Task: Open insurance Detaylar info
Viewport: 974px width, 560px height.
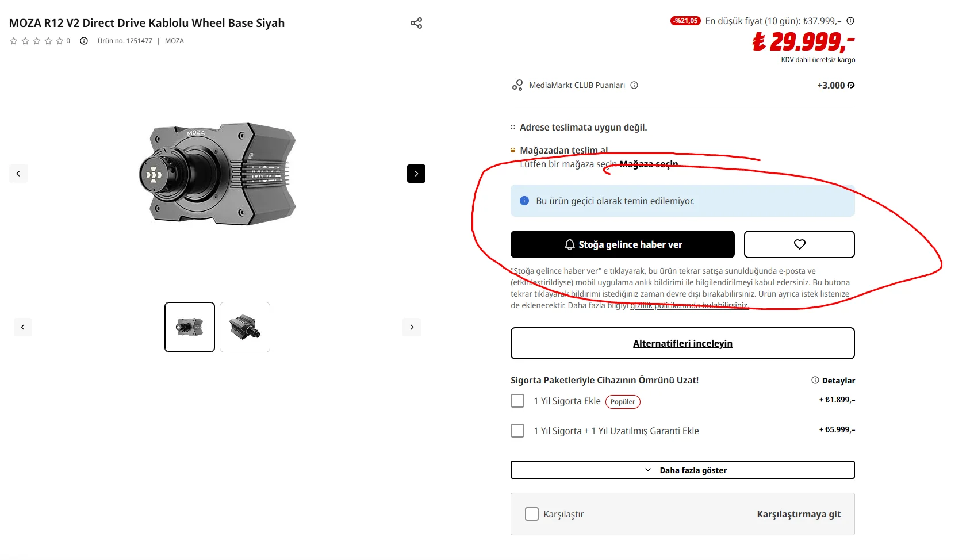Action: [833, 381]
